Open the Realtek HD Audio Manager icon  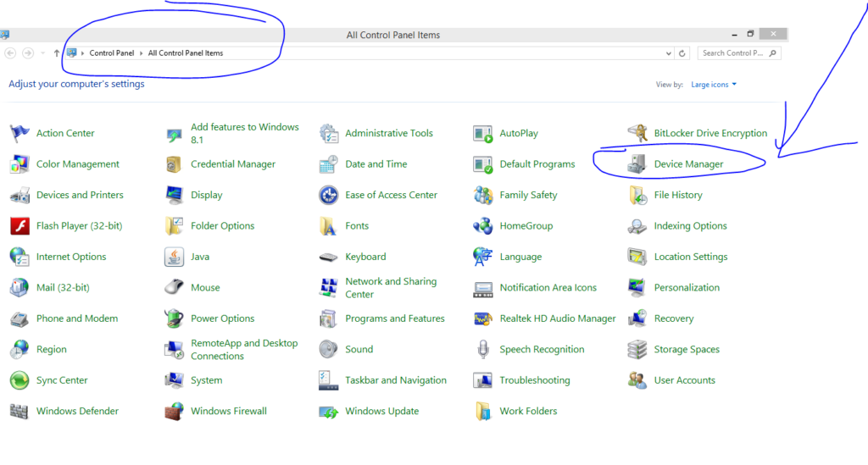[482, 318]
